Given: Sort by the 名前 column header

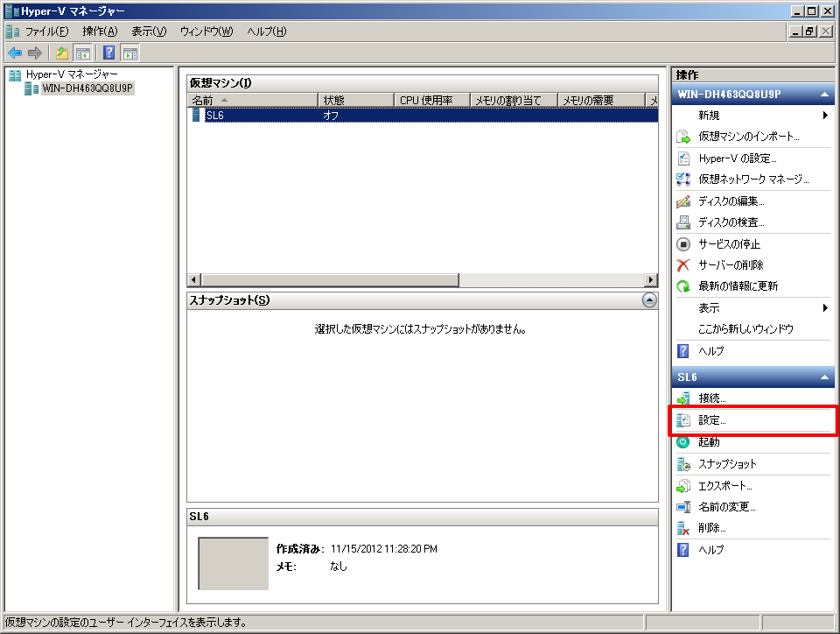Looking at the screenshot, I should (252, 100).
